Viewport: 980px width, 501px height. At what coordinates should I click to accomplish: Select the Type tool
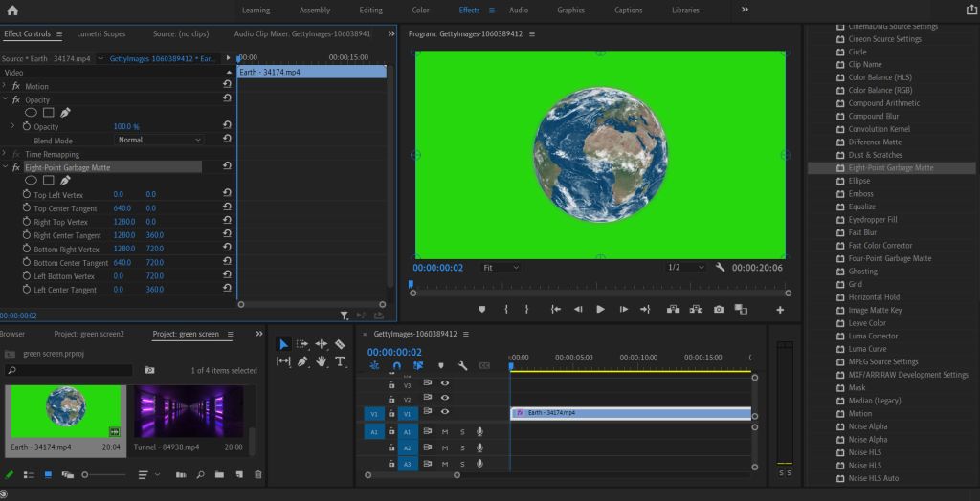click(340, 361)
